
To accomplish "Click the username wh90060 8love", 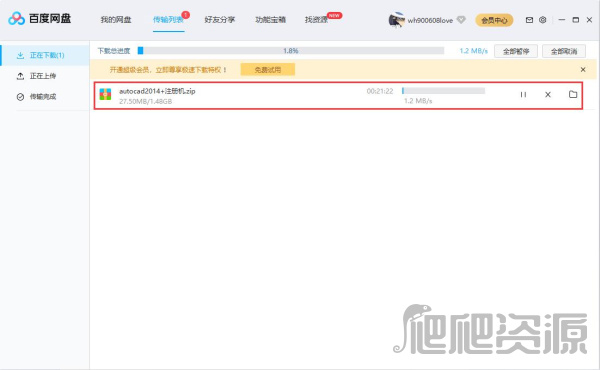I will pos(430,20).
